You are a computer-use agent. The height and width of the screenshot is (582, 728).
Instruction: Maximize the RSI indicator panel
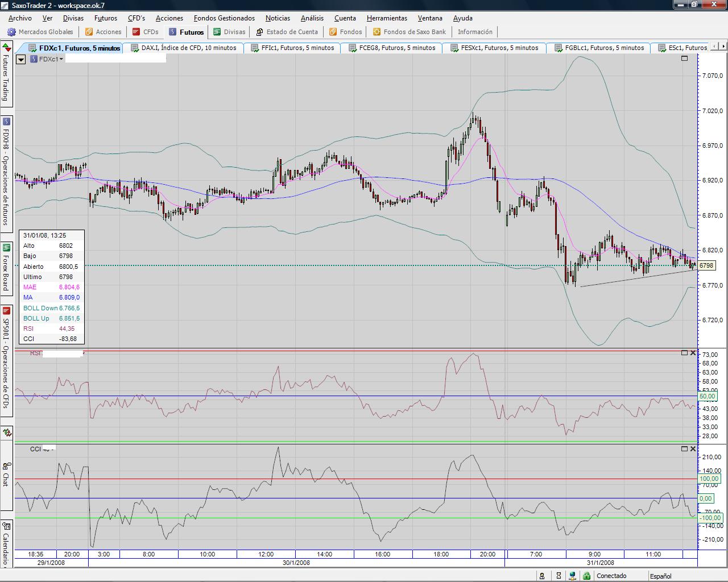(684, 353)
